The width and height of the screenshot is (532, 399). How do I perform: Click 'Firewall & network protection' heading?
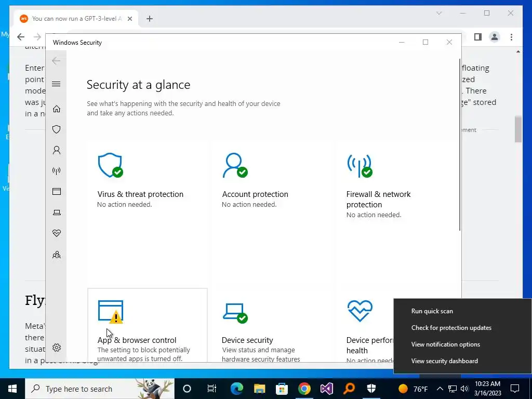click(x=378, y=199)
